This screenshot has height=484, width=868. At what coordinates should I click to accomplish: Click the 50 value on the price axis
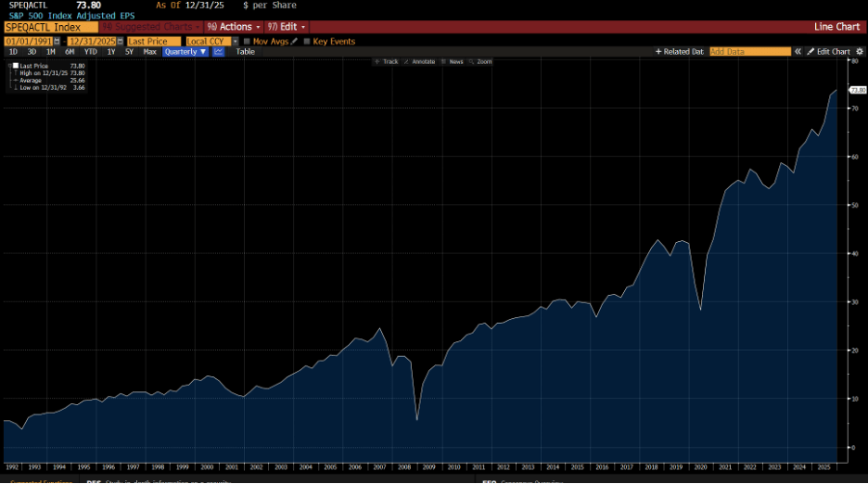pyautogui.click(x=855, y=206)
